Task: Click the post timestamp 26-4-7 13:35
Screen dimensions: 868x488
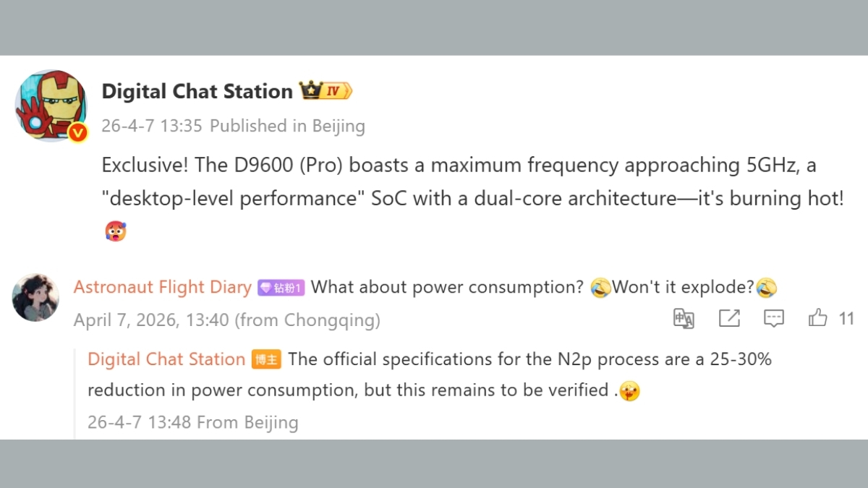Action: (x=151, y=126)
